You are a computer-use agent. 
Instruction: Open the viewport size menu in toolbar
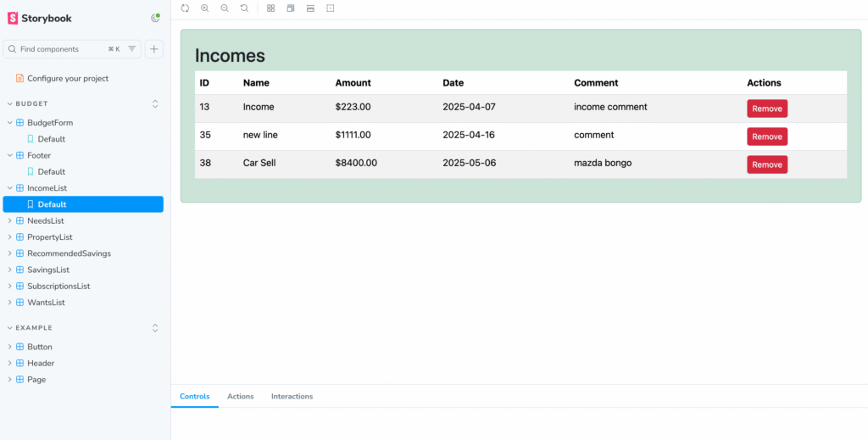[x=291, y=8]
